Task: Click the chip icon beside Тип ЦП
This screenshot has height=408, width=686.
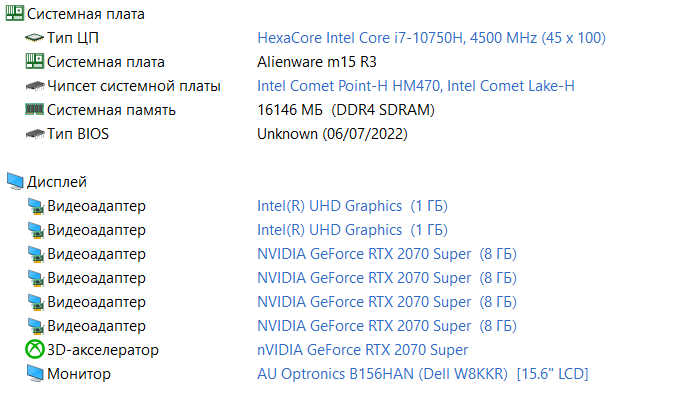Action: point(35,38)
